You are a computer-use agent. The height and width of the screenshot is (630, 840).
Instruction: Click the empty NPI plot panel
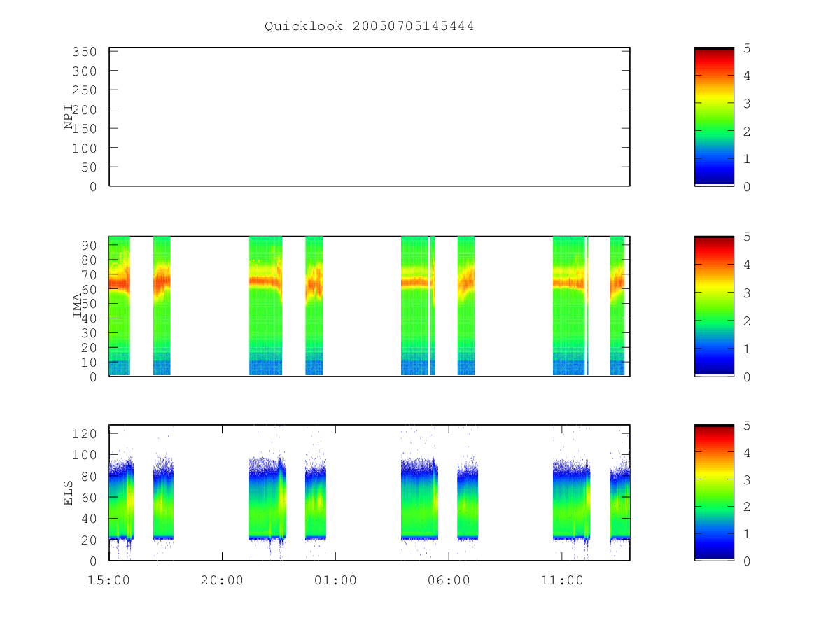370,117
